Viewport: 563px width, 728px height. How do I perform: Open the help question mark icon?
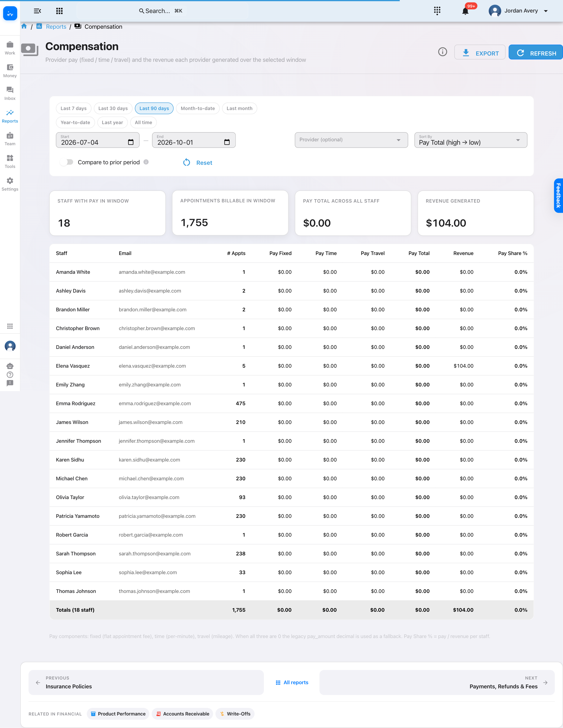(10, 375)
